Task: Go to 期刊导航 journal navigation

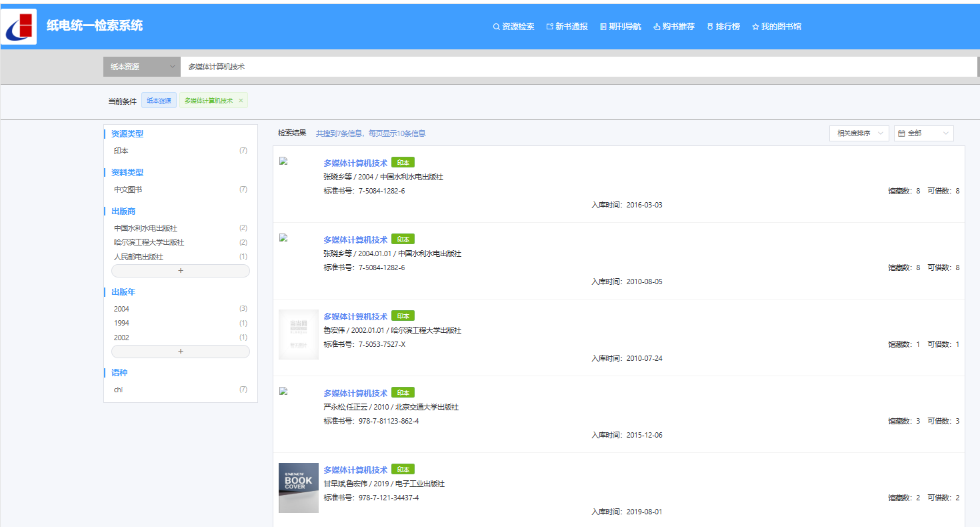Action: pos(620,27)
